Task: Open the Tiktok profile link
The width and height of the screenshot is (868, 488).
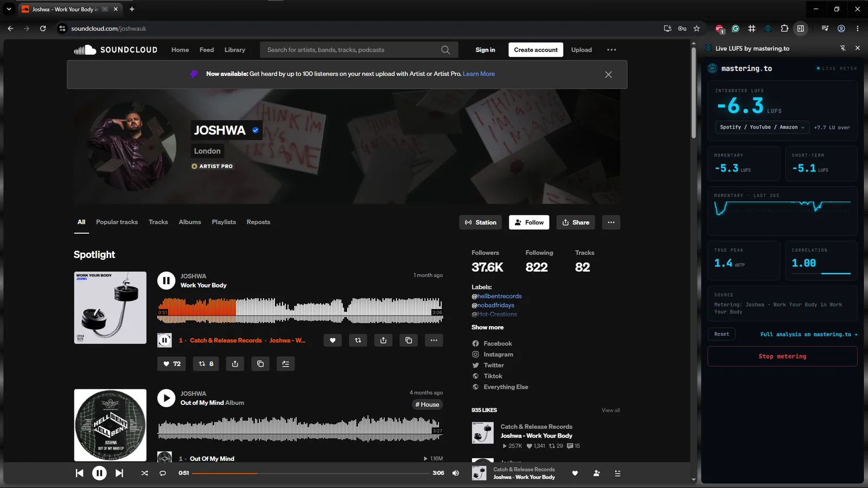Action: click(x=493, y=376)
